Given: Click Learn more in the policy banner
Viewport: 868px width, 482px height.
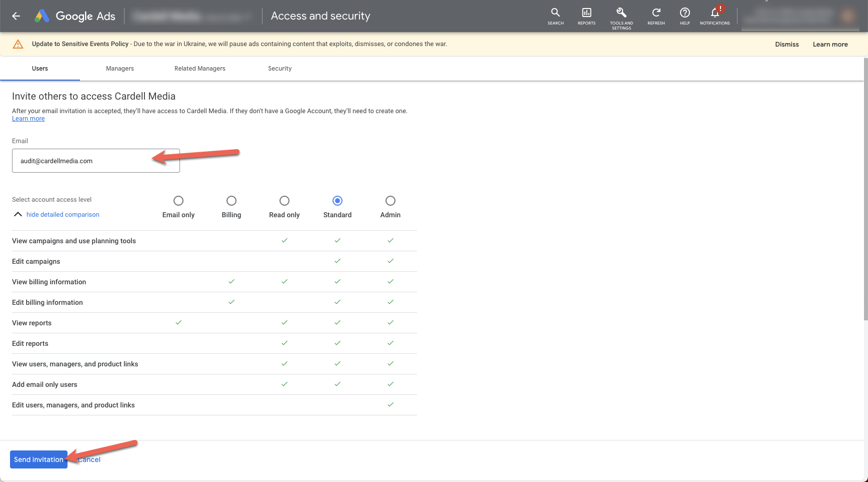Looking at the screenshot, I should pyautogui.click(x=830, y=45).
